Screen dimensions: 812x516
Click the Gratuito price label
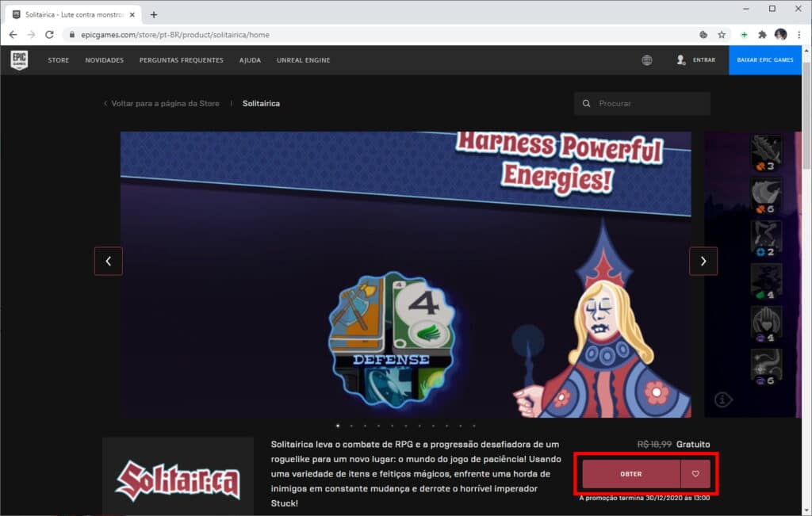pyautogui.click(x=693, y=444)
